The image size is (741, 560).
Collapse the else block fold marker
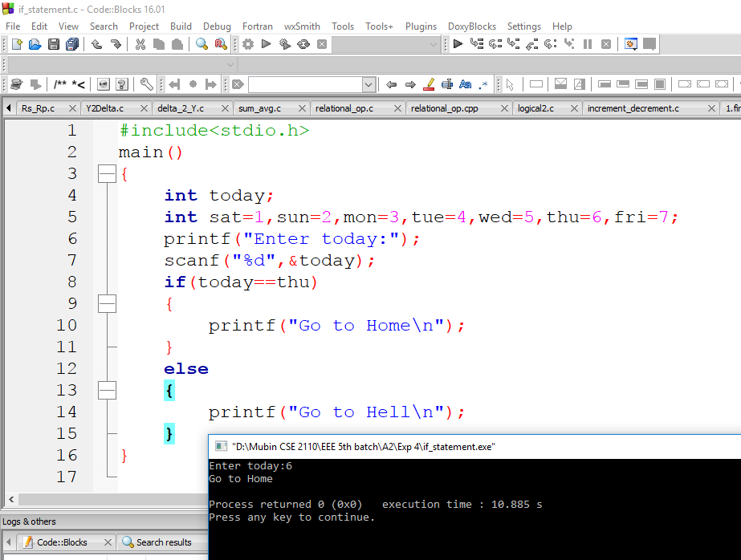coord(107,391)
